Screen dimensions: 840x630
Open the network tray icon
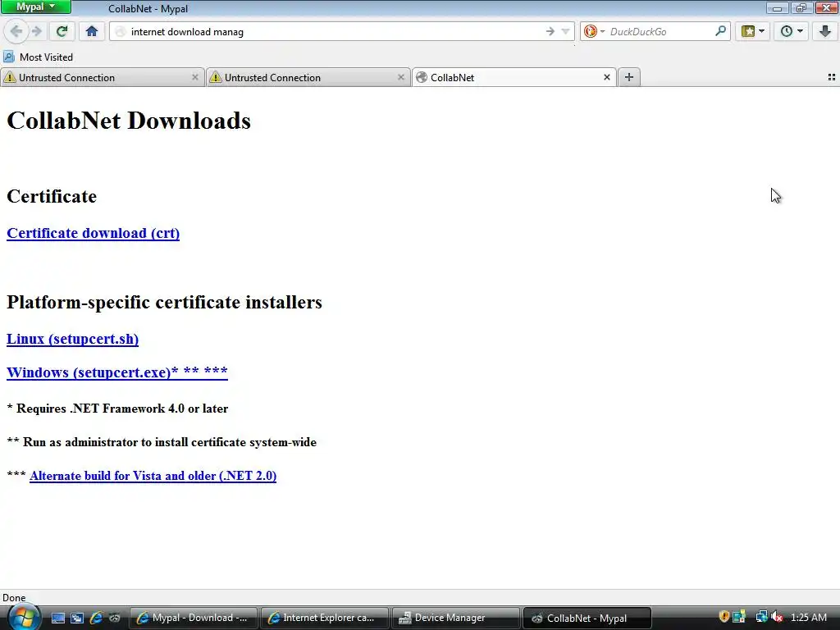point(762,617)
